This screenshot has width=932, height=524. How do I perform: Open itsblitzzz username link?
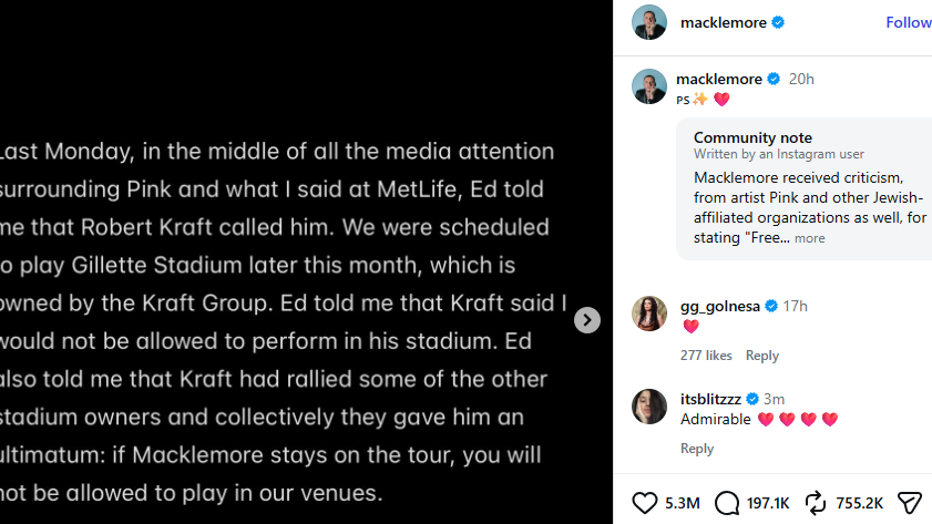[x=710, y=399]
